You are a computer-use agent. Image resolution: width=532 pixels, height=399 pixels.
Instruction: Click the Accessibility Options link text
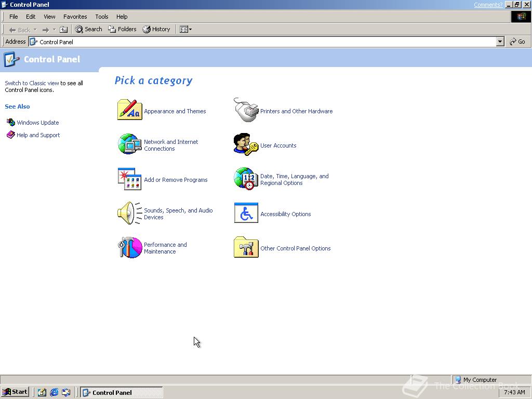point(286,214)
